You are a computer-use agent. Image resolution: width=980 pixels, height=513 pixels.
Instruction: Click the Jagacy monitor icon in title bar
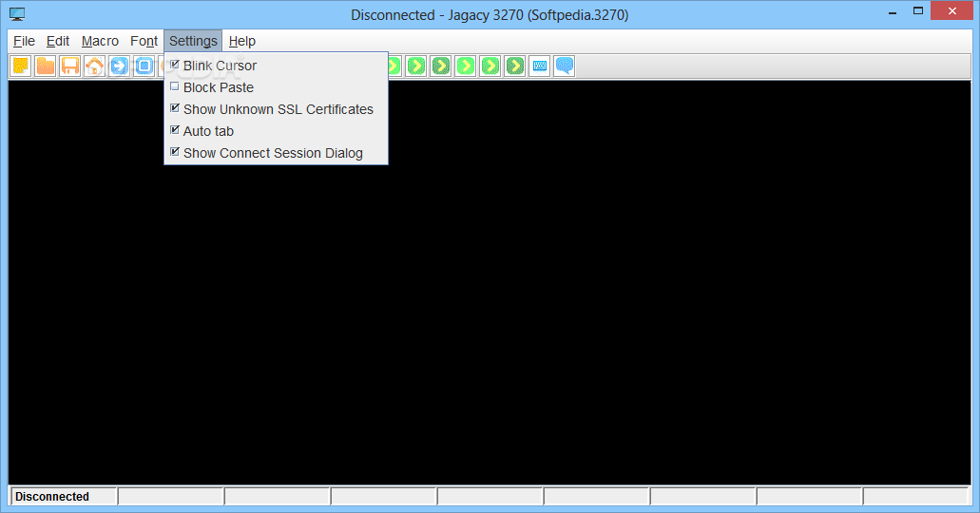tap(17, 14)
